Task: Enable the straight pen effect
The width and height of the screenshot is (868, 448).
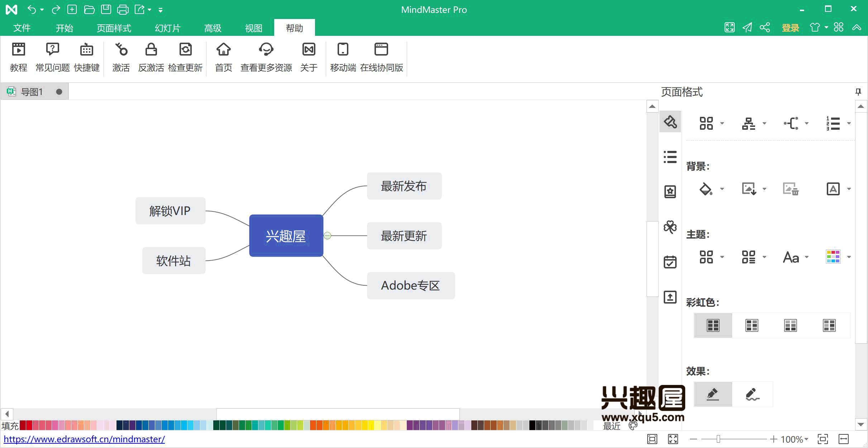Action: pos(713,394)
